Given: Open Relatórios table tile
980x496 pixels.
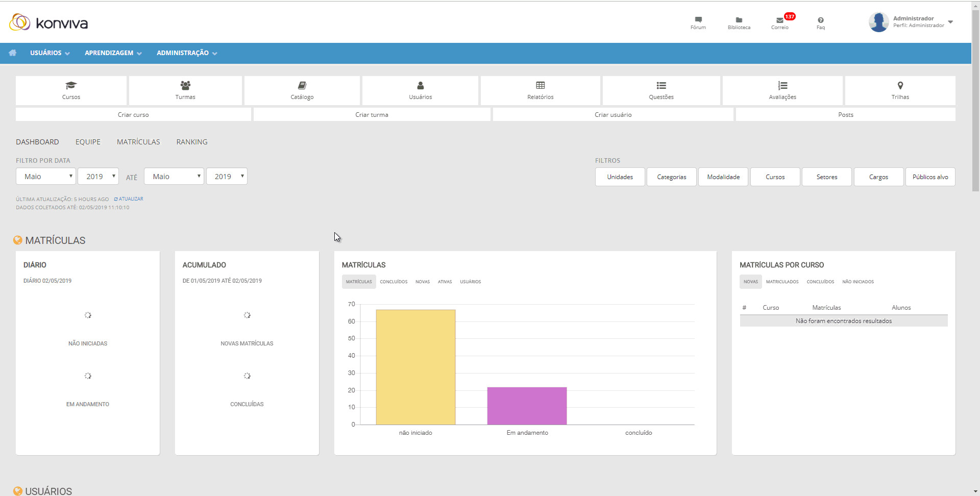Looking at the screenshot, I should click(x=540, y=90).
